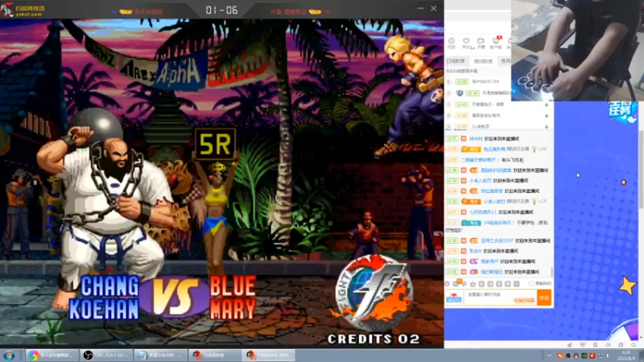644x362 pixels.
Task: Click the orange link inside chat input box
Action: [x=524, y=301]
